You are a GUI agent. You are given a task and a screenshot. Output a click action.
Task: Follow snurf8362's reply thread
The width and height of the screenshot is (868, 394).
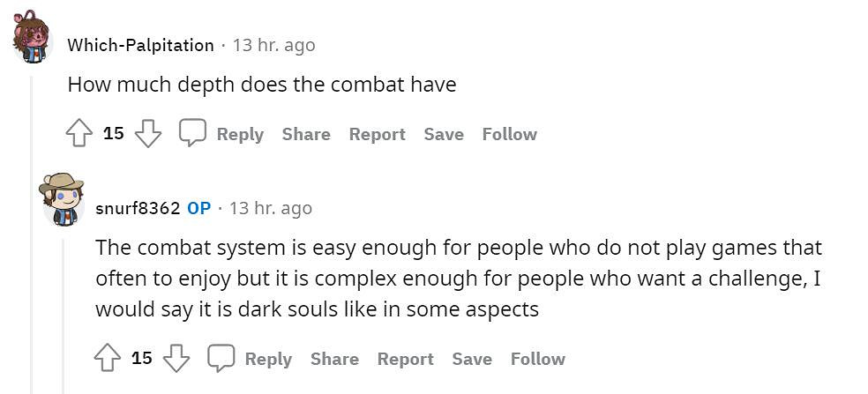pos(537,359)
